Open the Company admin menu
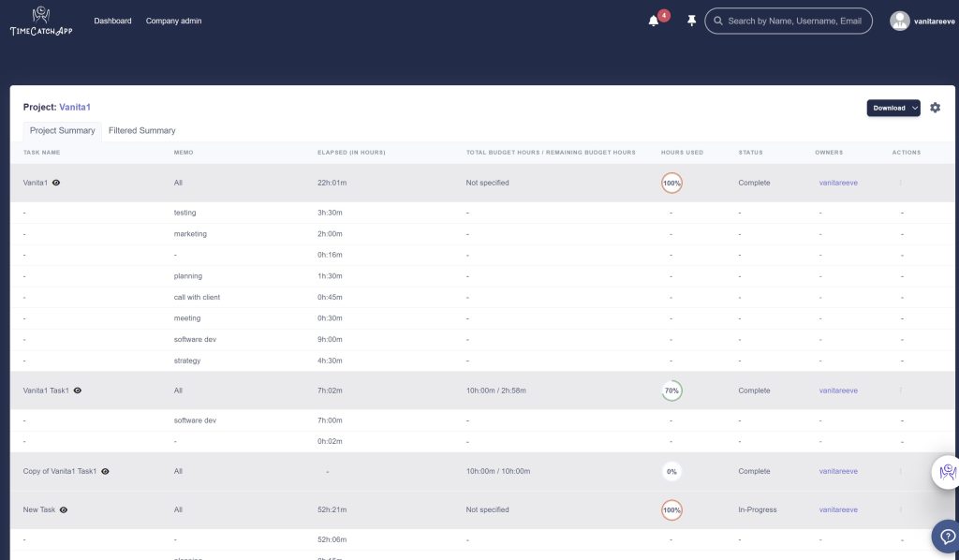The width and height of the screenshot is (959, 560). [173, 21]
